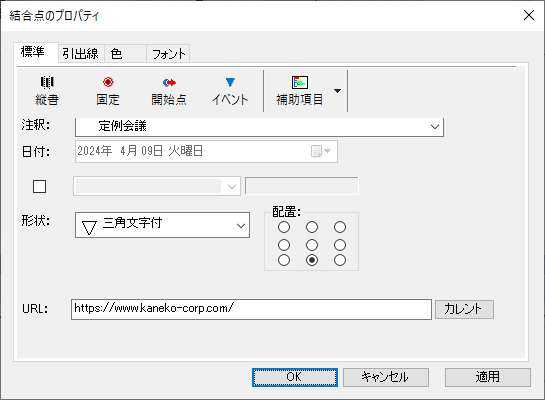Screen dimensions: 545x400
Task: Expand the 注釈 combo box list
Action: pyautogui.click(x=435, y=127)
